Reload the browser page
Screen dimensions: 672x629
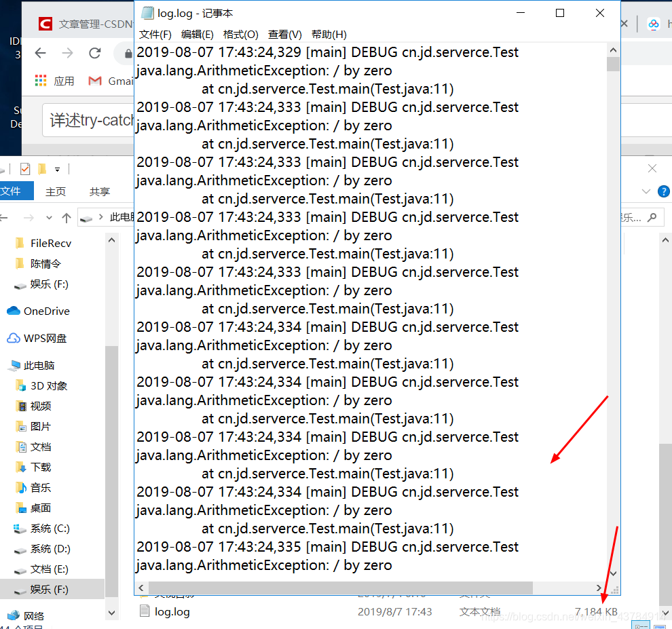[x=95, y=53]
